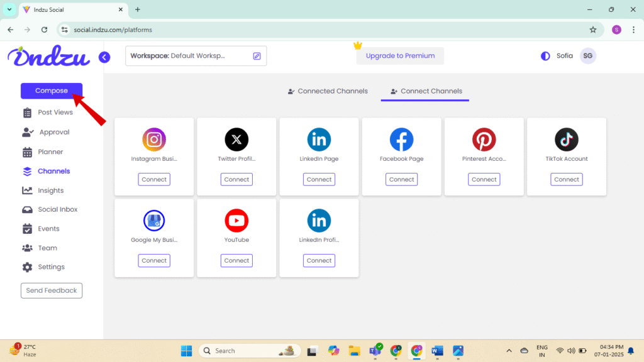Click the Pinterest Account icon
Screen dimensions: 644x362
coord(484,140)
